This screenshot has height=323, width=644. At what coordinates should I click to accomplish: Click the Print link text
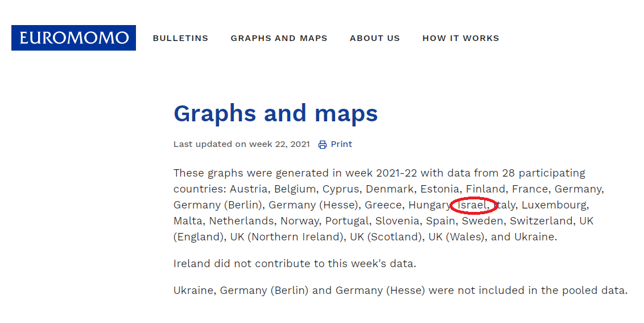pos(341,144)
